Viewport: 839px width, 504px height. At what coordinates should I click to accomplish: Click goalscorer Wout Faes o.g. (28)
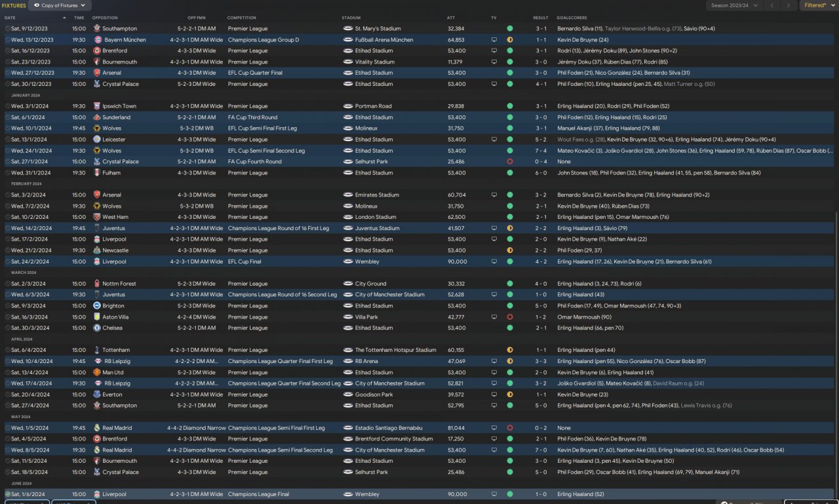581,140
